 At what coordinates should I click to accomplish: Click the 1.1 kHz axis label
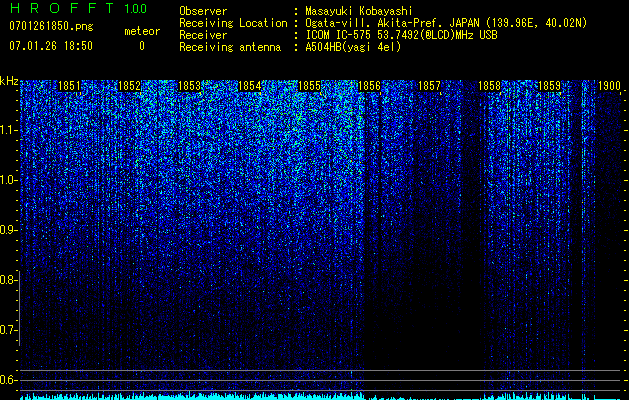tap(8, 130)
